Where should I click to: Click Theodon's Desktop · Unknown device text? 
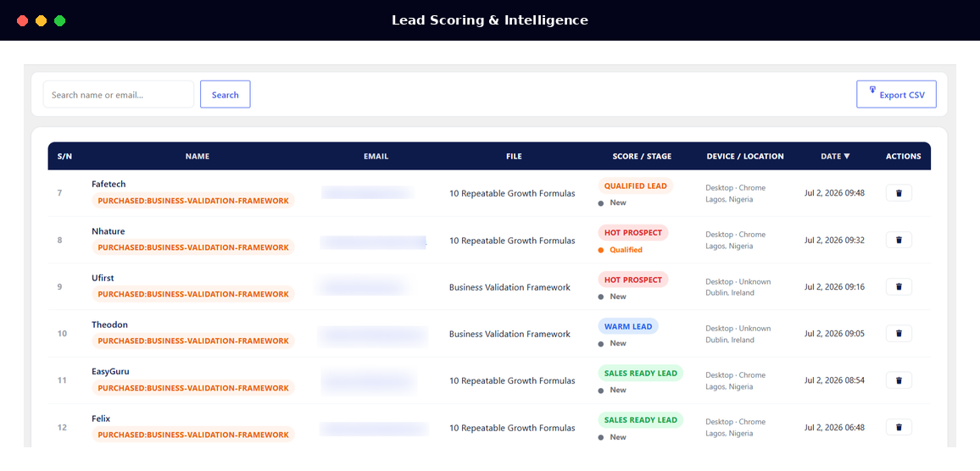(738, 329)
